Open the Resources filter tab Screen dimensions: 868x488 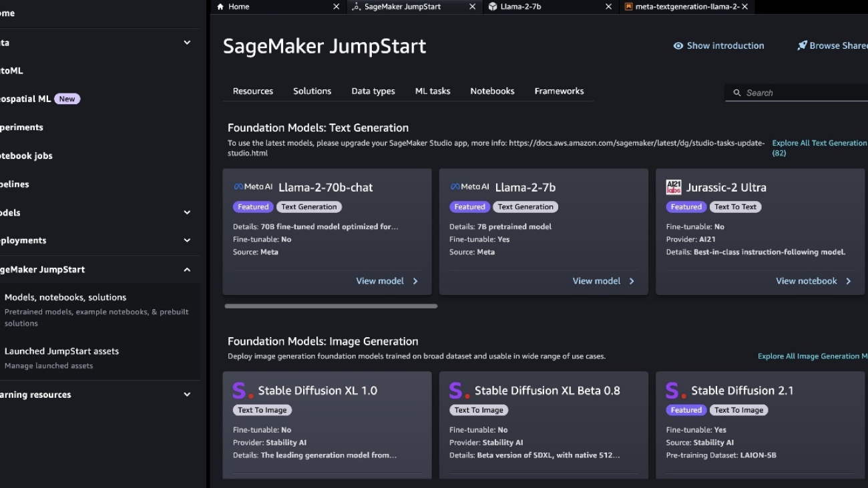253,91
